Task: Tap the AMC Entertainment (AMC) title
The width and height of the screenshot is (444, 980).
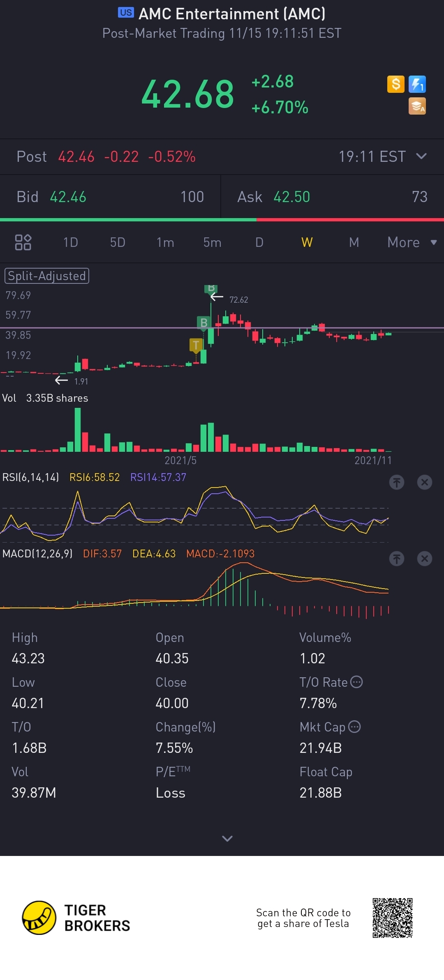Action: coord(232,14)
